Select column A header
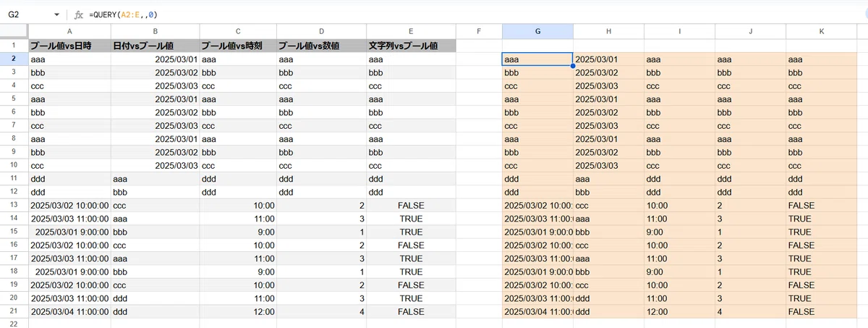Screen dimensions: 868x328 coord(69,31)
